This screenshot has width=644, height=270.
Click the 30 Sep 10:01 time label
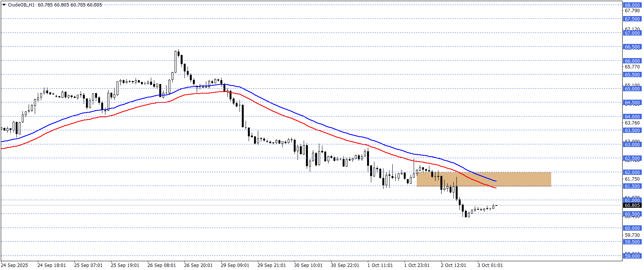pyautogui.click(x=308, y=265)
